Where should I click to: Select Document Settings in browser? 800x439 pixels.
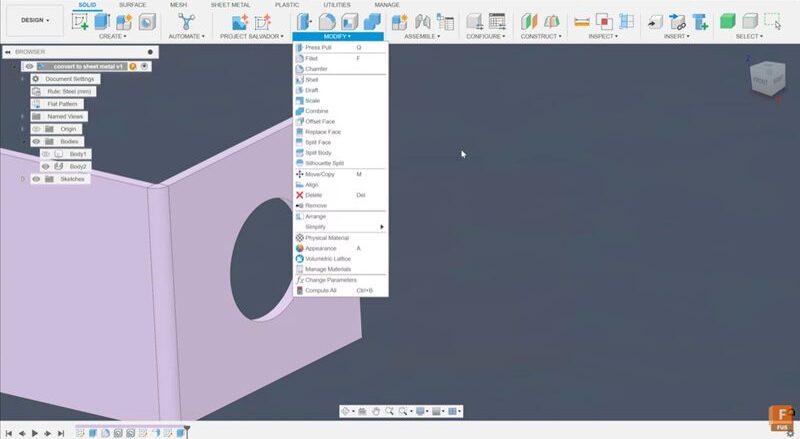pos(65,79)
